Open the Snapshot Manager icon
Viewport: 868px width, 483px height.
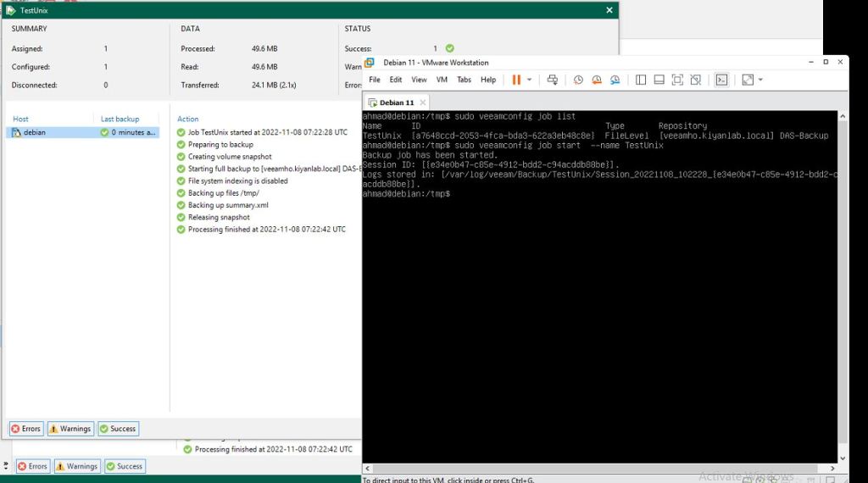615,80
